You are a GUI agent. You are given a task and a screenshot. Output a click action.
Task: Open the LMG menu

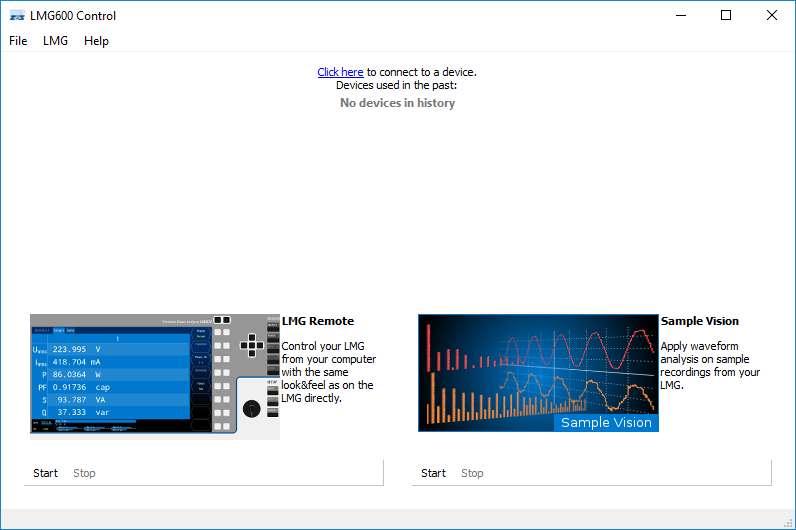coord(55,41)
